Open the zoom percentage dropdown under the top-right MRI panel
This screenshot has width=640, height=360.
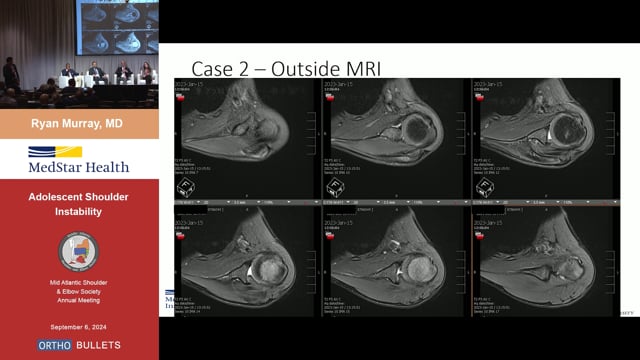tap(577, 202)
